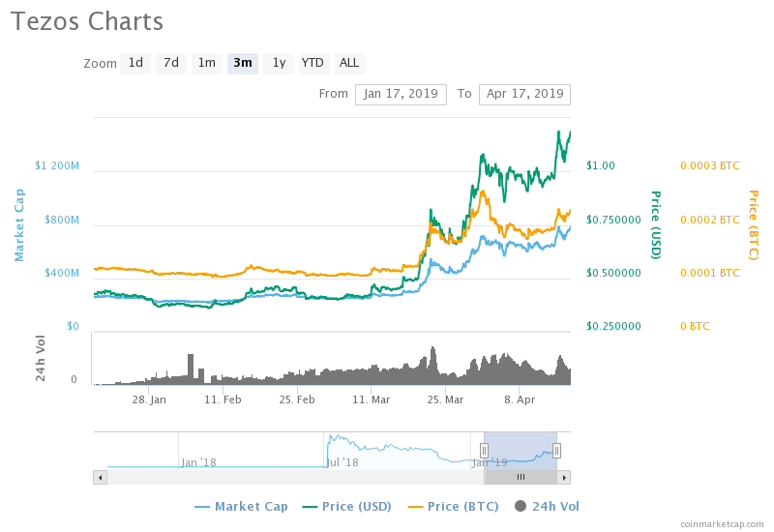Toggle the Price (BTC) series in legend

pyautogui.click(x=453, y=506)
